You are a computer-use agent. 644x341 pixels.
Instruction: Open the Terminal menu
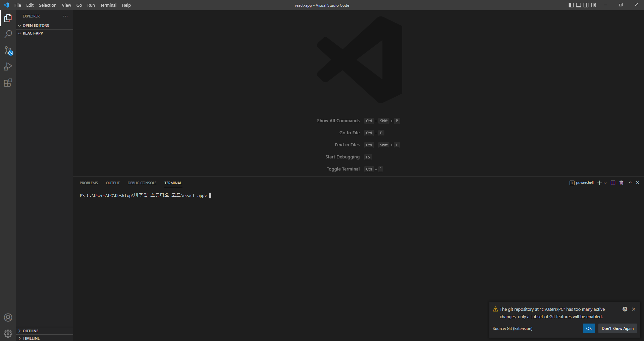coord(108,5)
